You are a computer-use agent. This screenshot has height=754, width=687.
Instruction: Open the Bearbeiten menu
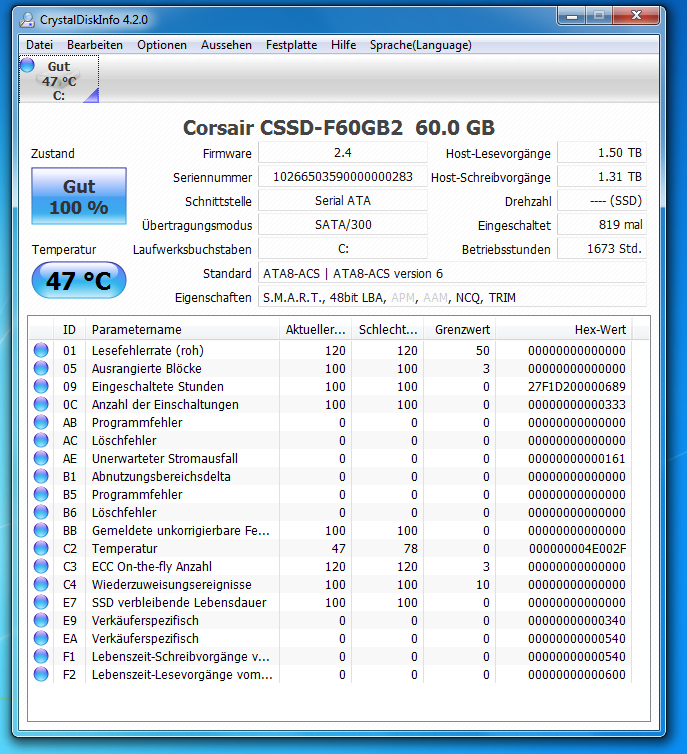click(x=95, y=45)
